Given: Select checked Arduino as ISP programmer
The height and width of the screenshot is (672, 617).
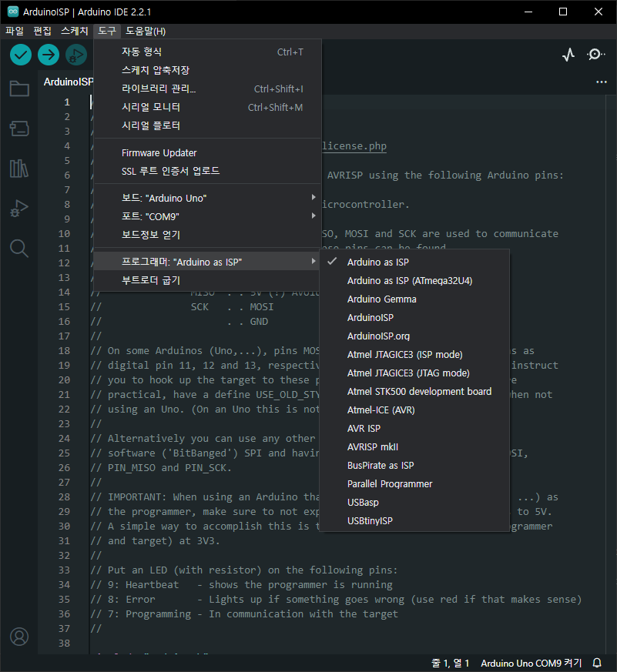Looking at the screenshot, I should pyautogui.click(x=414, y=262).
